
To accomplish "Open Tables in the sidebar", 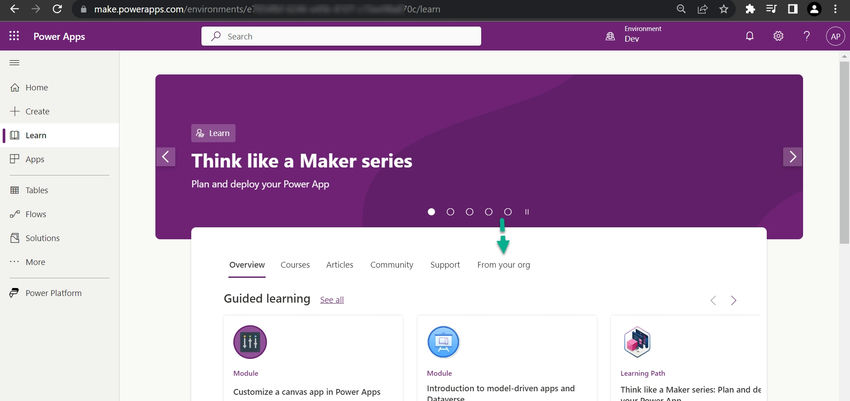I will tap(60, 190).
